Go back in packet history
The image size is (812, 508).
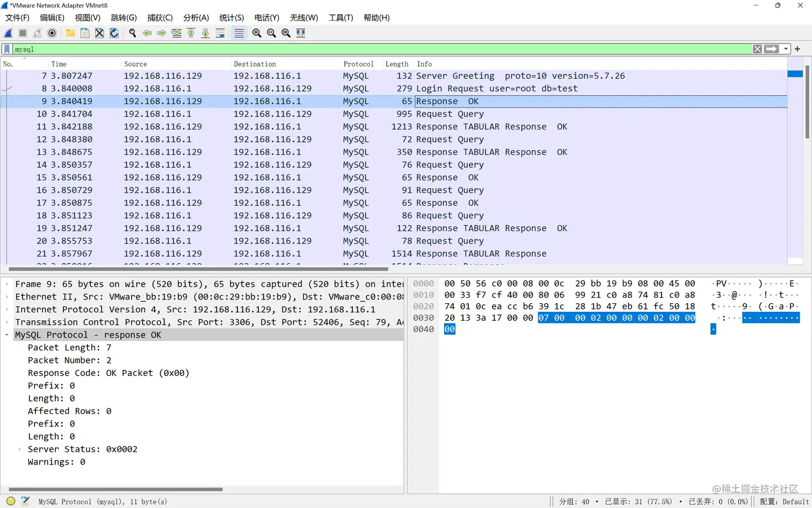[147, 33]
